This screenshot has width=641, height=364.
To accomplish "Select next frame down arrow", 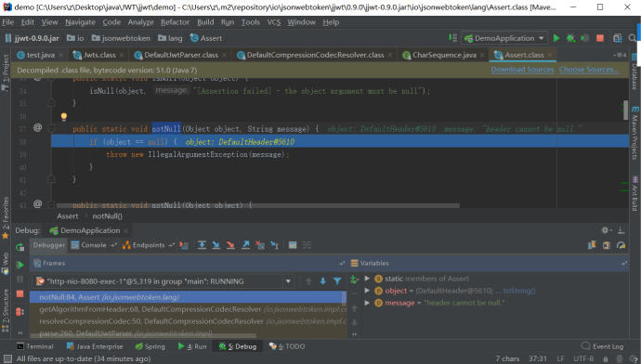I will pyautogui.click(x=323, y=281).
